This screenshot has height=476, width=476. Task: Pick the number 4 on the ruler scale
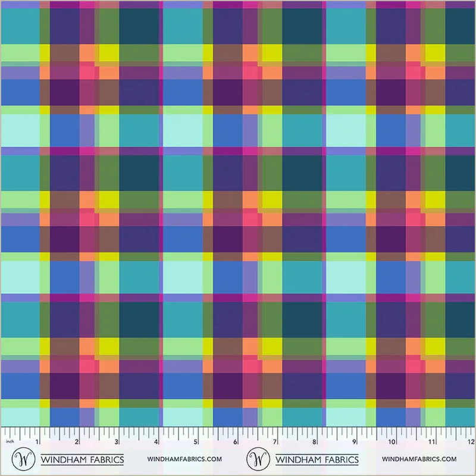156,441
